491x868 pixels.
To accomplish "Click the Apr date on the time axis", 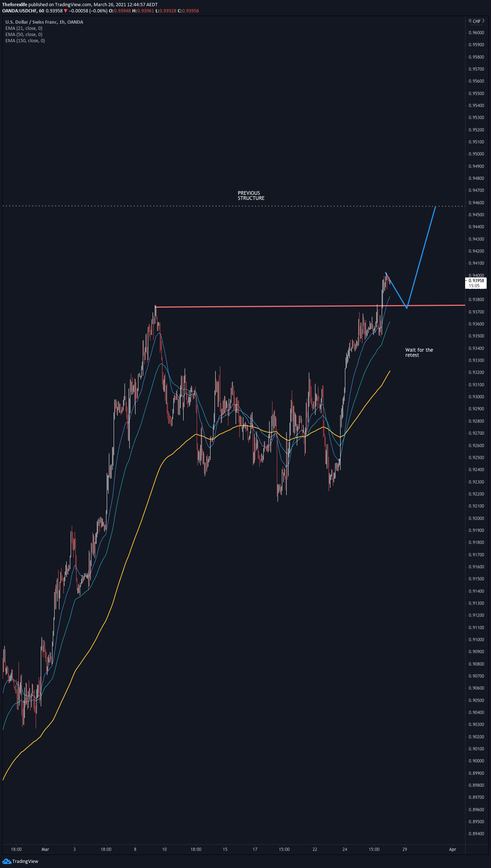I will point(452,849).
